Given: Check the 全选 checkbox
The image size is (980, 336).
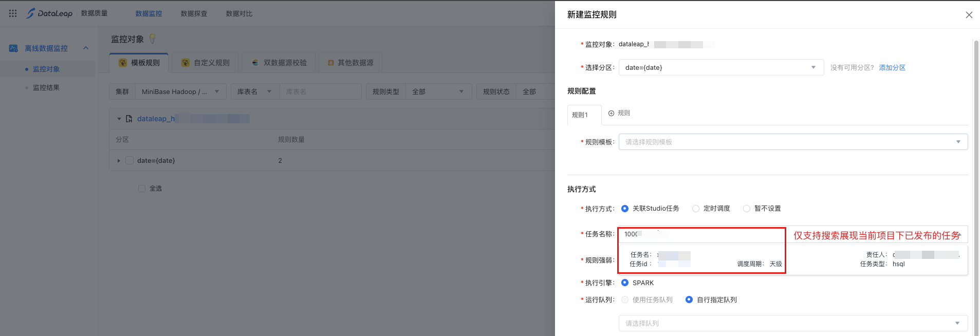Looking at the screenshot, I should click(142, 189).
